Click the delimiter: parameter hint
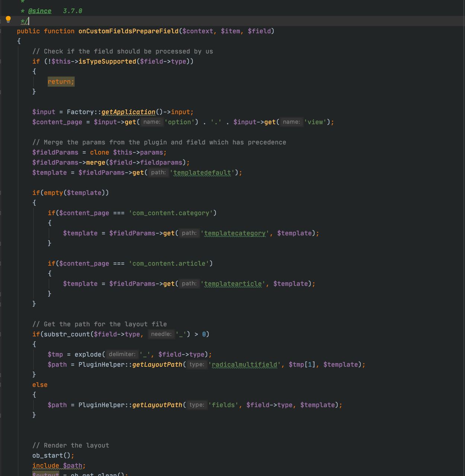465x476 pixels. (122, 354)
